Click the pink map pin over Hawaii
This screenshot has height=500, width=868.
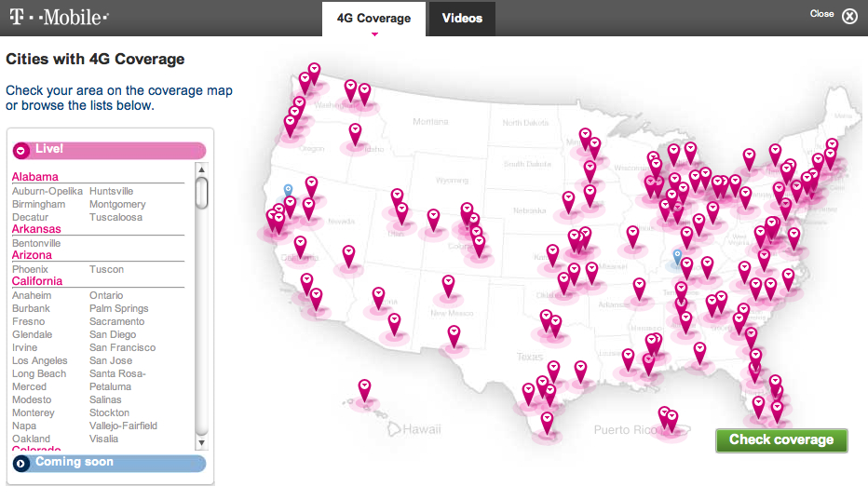tap(364, 390)
